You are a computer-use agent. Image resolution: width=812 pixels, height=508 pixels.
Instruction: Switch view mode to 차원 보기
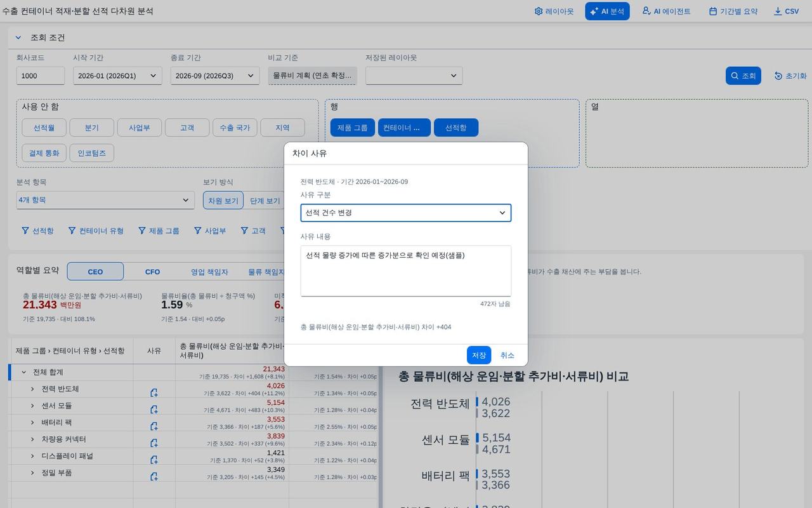coord(223,201)
